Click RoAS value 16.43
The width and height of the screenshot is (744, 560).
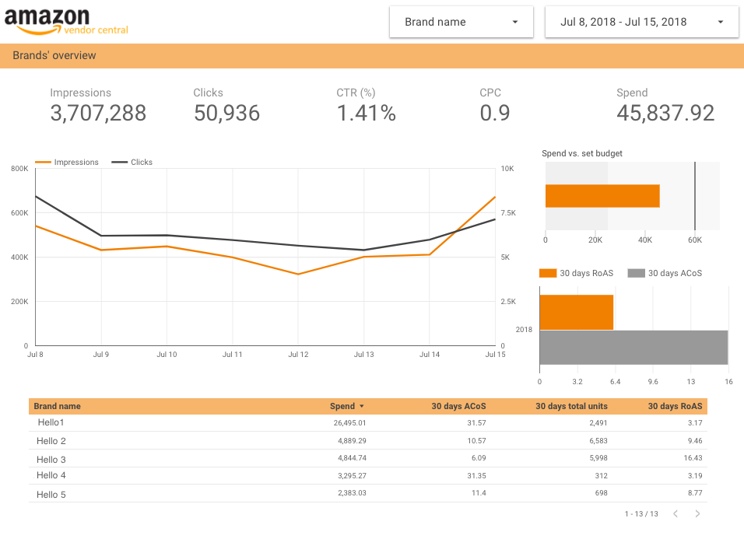click(693, 458)
